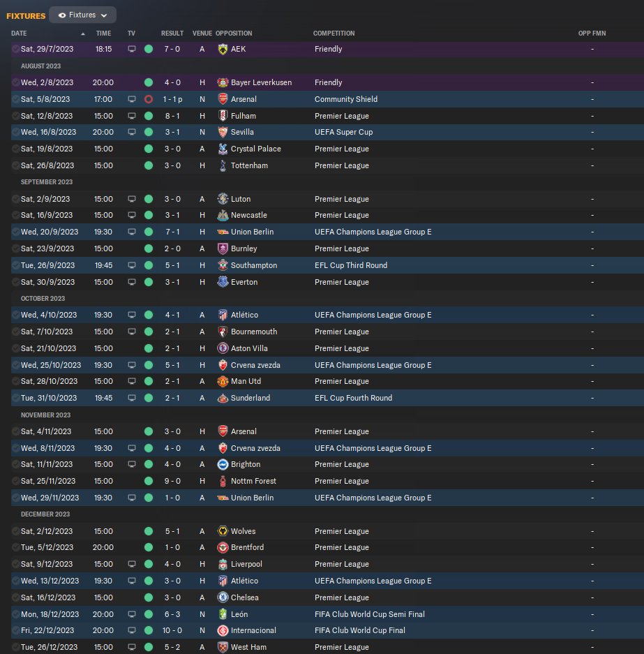Sort by the TIME column header
644x654 pixels.
[103, 34]
